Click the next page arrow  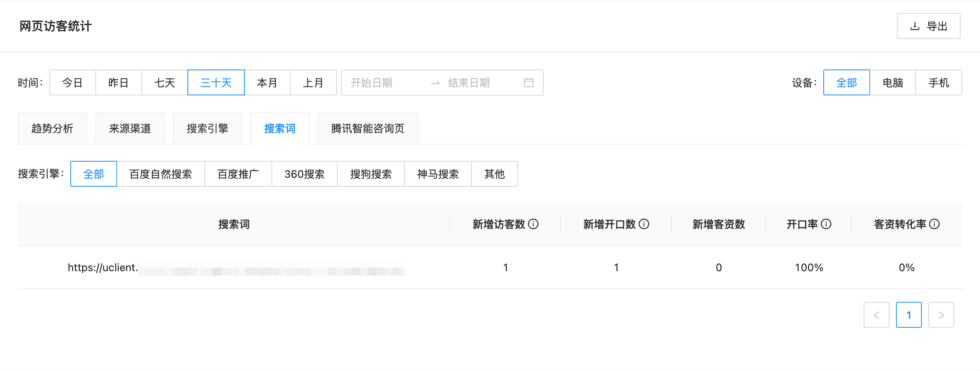(x=941, y=315)
